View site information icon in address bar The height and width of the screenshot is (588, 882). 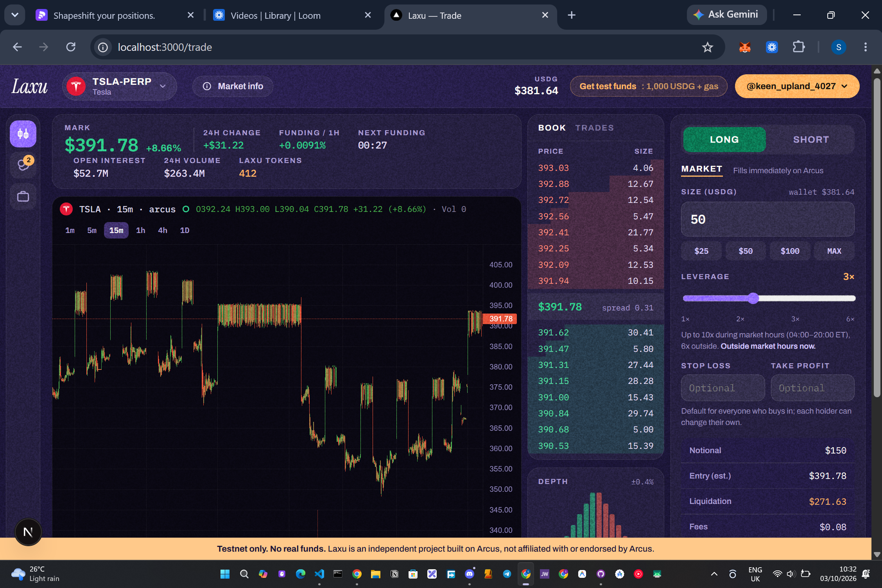103,47
